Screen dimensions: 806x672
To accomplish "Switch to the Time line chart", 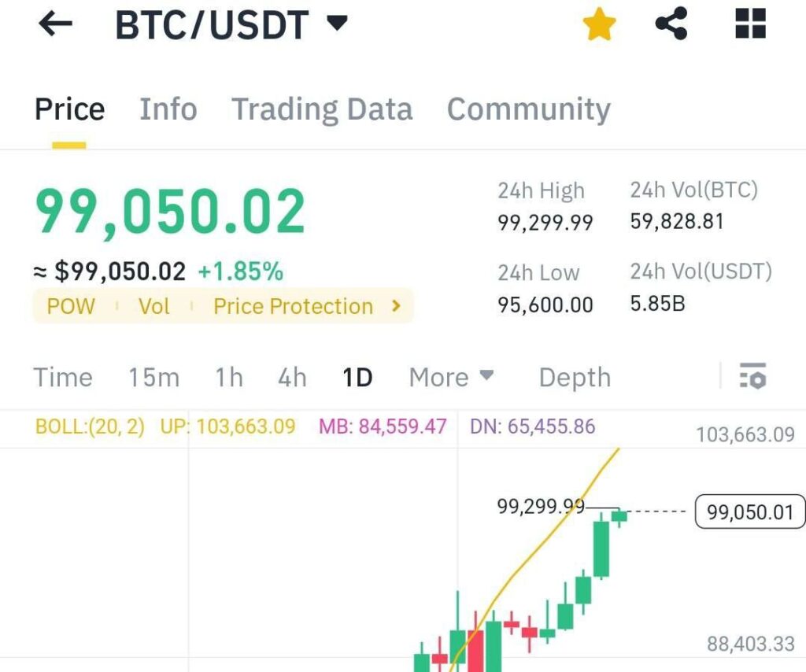I will coord(63,378).
